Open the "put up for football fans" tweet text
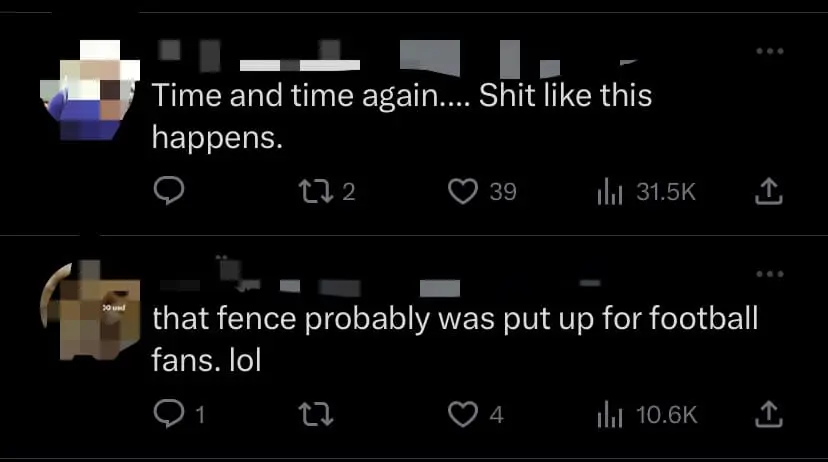 pyautogui.click(x=454, y=338)
